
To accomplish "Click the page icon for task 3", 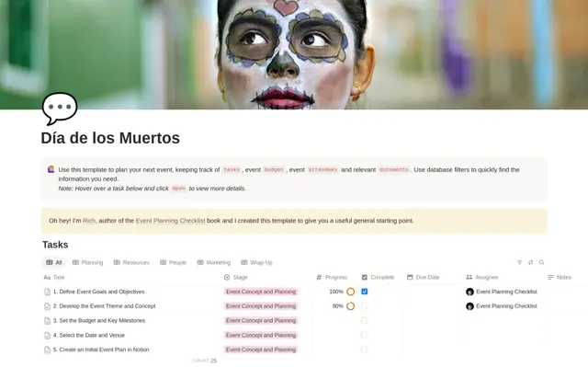I will pos(47,321).
